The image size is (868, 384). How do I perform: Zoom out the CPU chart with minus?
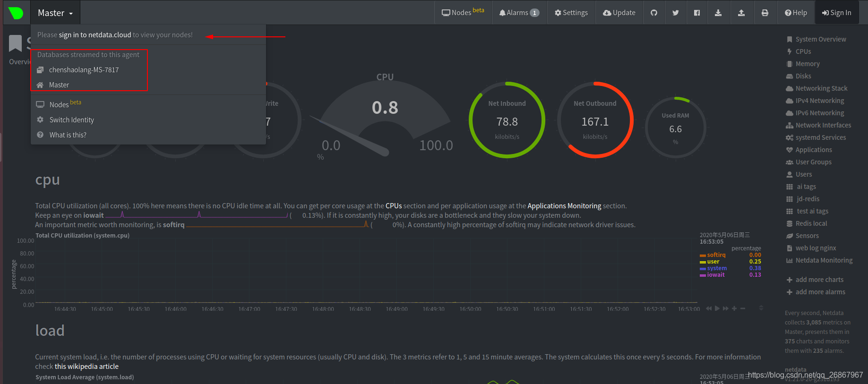743,308
